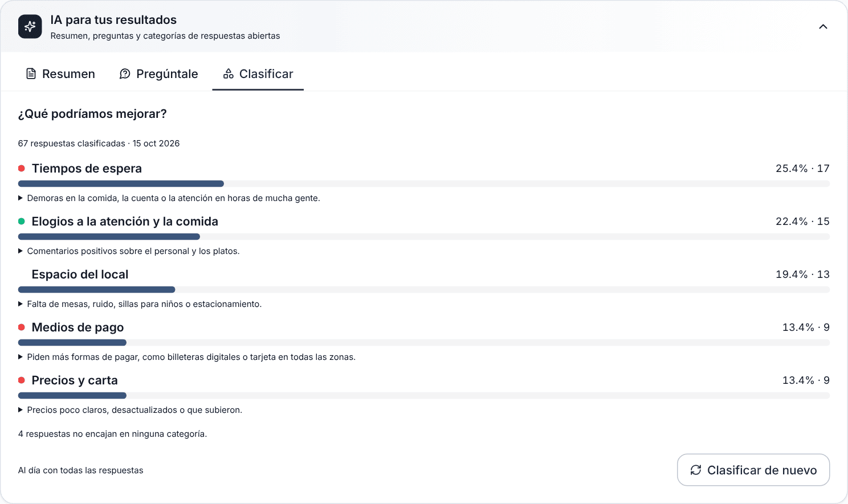
Task: Click red dot beside Precios y carta
Action: (x=22, y=380)
